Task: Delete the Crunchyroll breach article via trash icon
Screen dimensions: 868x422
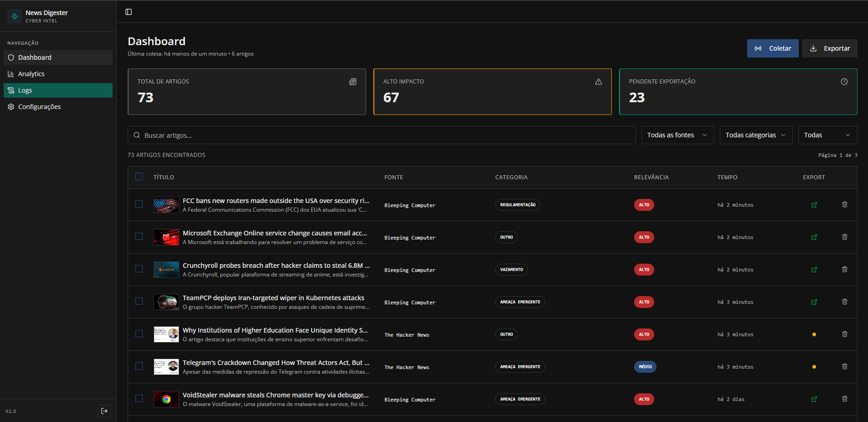Action: click(844, 270)
